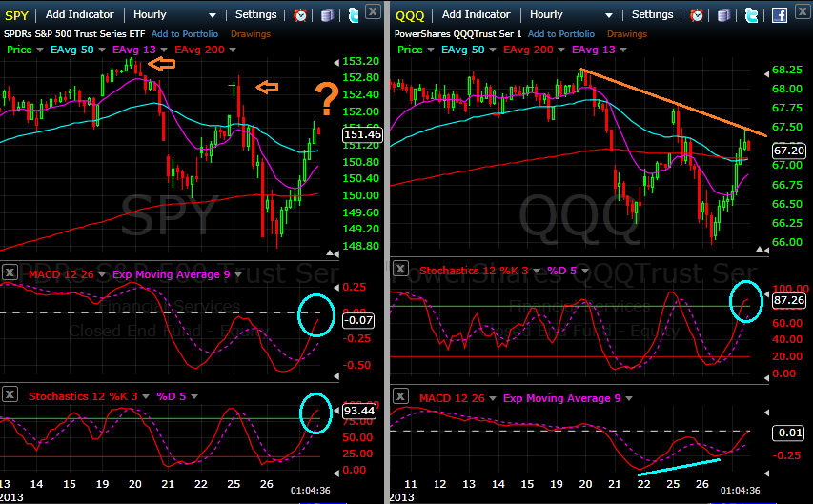Close the SPY chart window with top X
Screen dimensions: 813x504
tap(373, 10)
